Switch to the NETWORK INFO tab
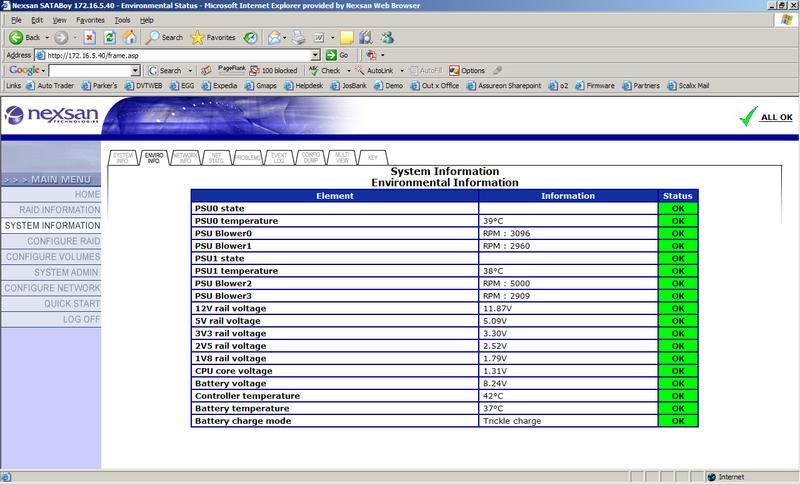 pyautogui.click(x=185, y=158)
